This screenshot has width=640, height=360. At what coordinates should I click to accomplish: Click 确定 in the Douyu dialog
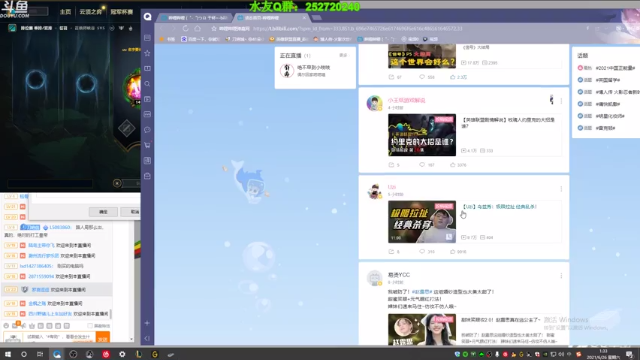(103, 212)
